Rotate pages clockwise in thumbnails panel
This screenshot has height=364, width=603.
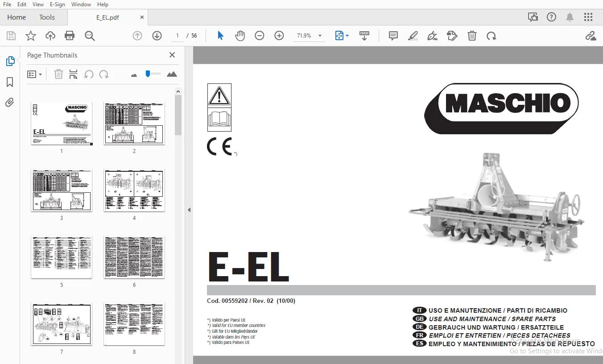tap(104, 74)
